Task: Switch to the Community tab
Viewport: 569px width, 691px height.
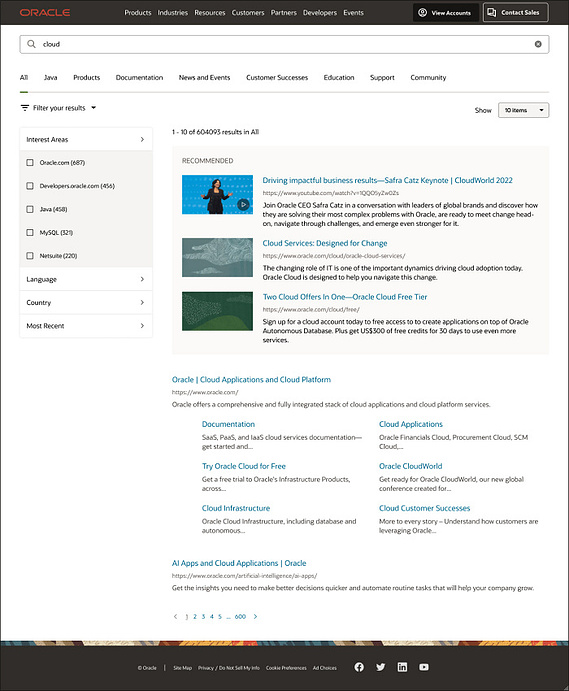Action: click(x=428, y=78)
